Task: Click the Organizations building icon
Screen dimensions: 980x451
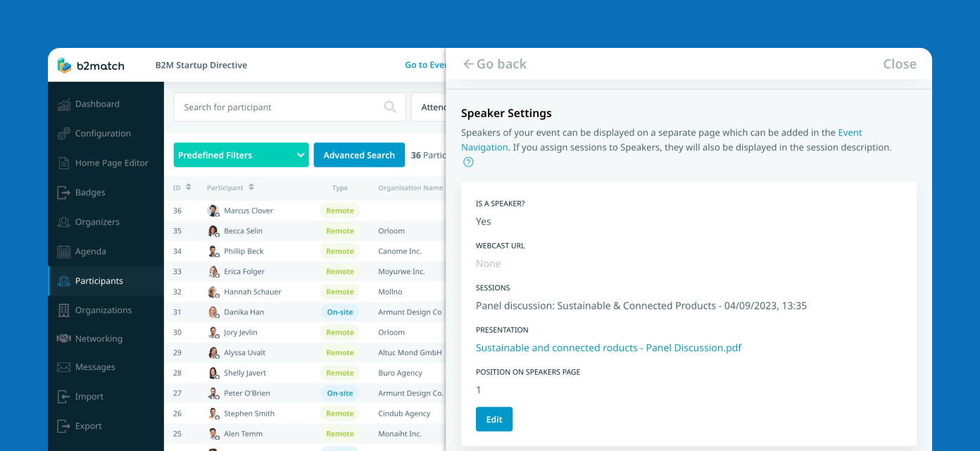Action: click(x=63, y=310)
